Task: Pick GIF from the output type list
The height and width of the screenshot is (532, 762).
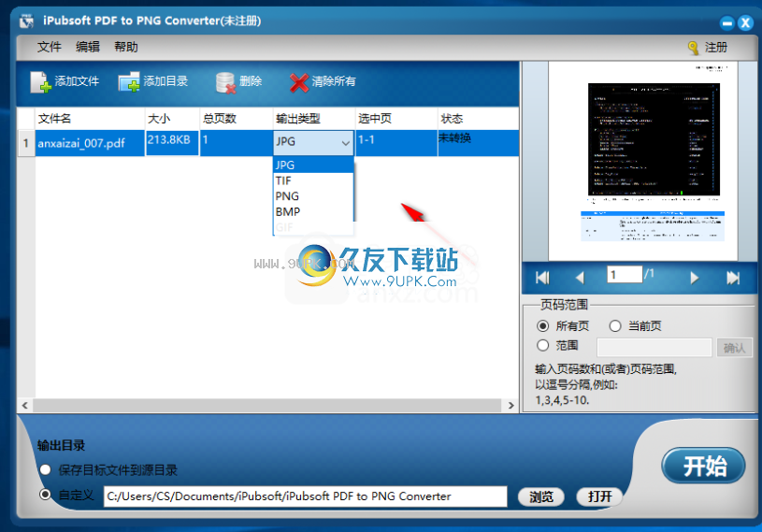Action: (313, 227)
